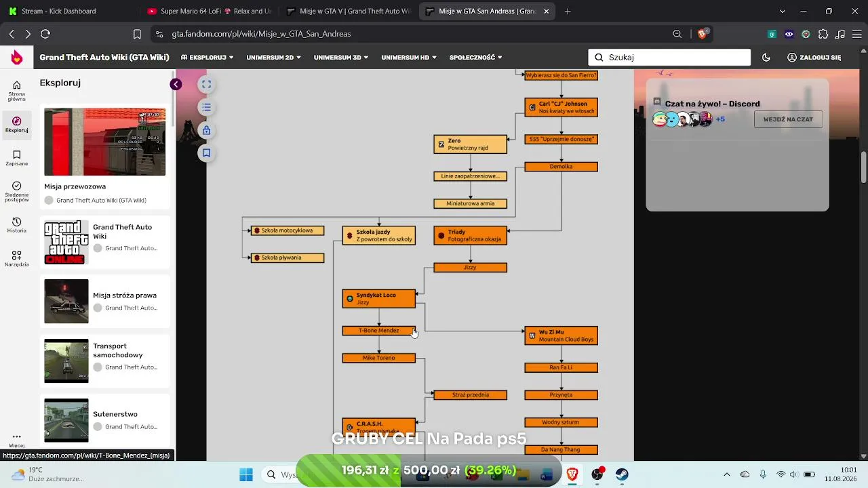Bookmark this wiki page with floating icon
The image size is (868, 488).
point(207,153)
